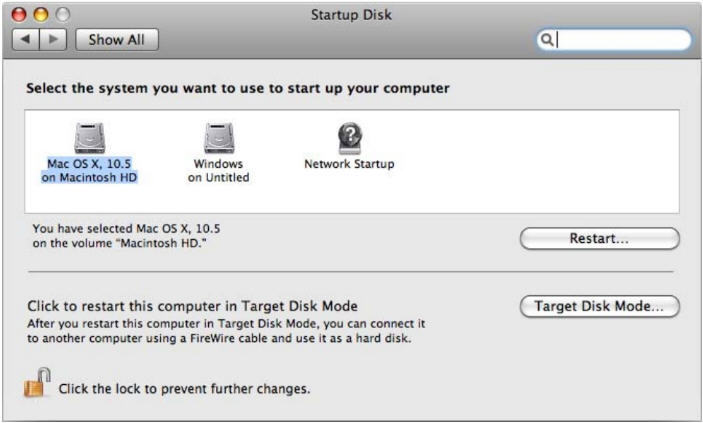The width and height of the screenshot is (703, 423).
Task: Open Target Disk Mode... button
Action: point(600,306)
